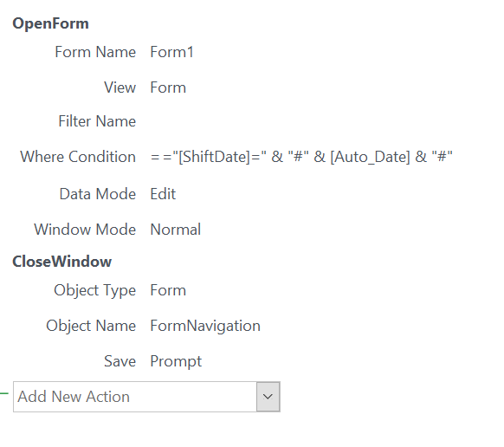Change Data Mode value Edit

(x=163, y=194)
